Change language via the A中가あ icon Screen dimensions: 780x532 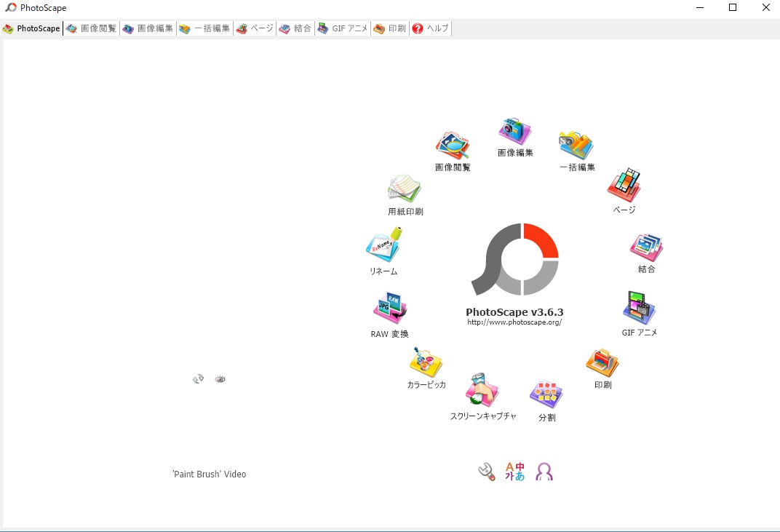[x=515, y=472]
